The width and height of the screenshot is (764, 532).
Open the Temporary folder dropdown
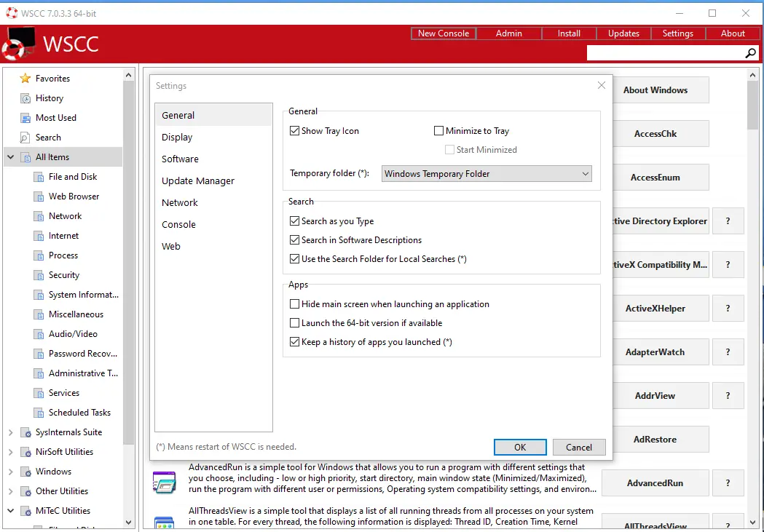tap(487, 174)
